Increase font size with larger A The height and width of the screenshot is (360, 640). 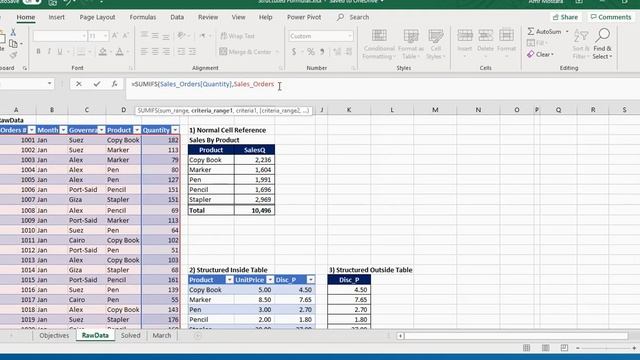point(115,36)
